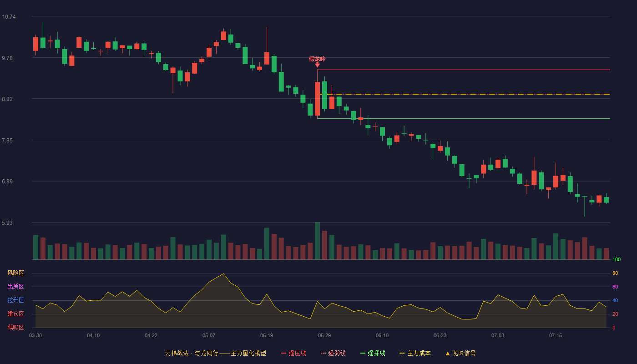Click the 07-15 date axis label
This screenshot has height=364, width=637.
coord(556,335)
